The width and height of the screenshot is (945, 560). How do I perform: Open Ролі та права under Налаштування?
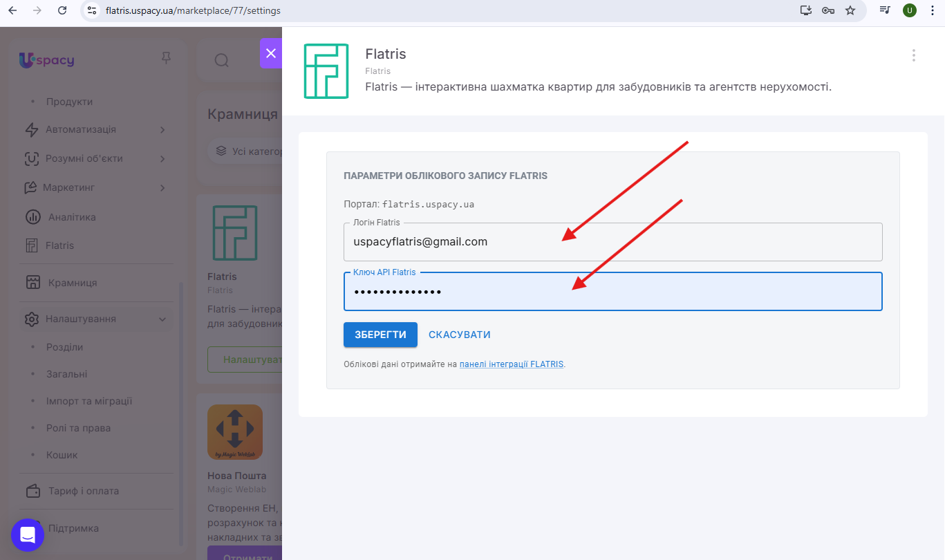pyautogui.click(x=78, y=428)
